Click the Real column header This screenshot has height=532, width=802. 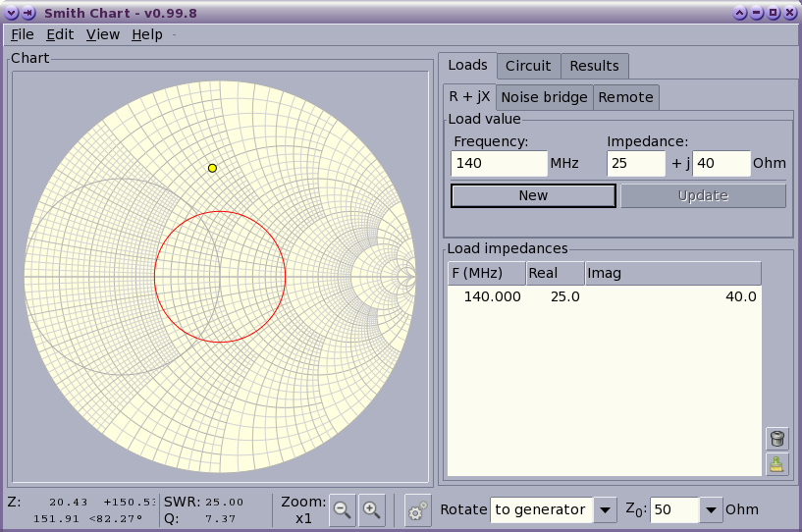pyautogui.click(x=555, y=273)
